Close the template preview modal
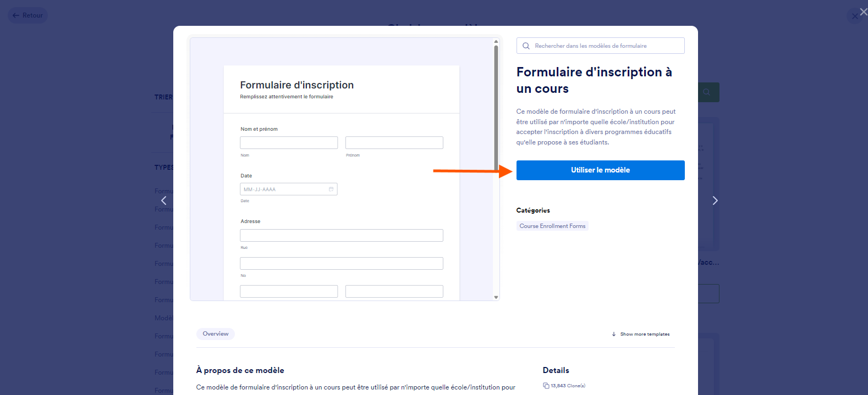Image resolution: width=868 pixels, height=395 pixels. (863, 12)
